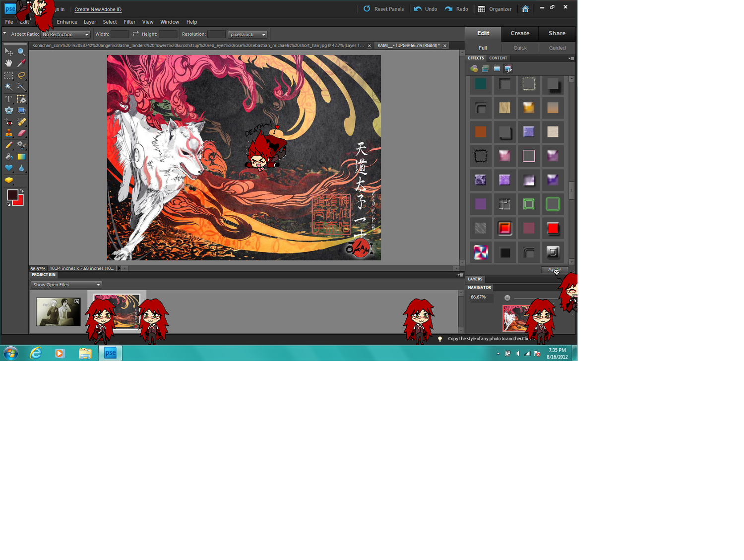Switch to the Create tab
Image resolution: width=744 pixels, height=560 pixels.
pyautogui.click(x=520, y=33)
